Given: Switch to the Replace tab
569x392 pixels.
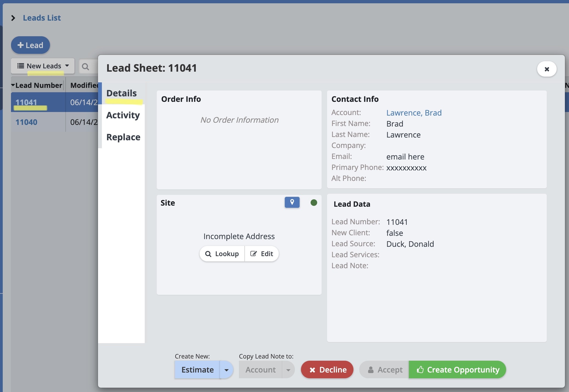Looking at the screenshot, I should point(123,137).
